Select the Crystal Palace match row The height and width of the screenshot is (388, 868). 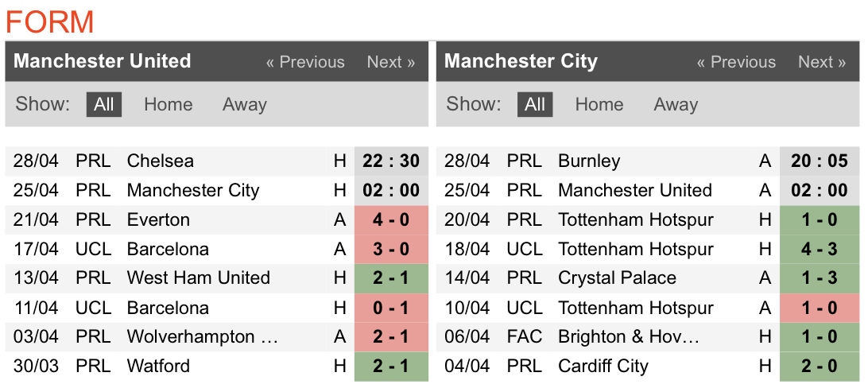[617, 278]
